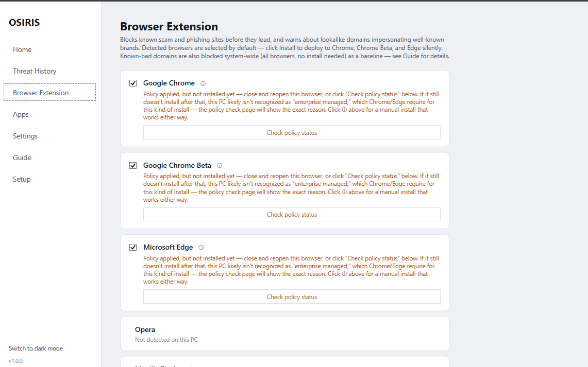This screenshot has height=367, width=588.
Task: Select Browser Extension in the sidebar
Action: tap(49, 93)
